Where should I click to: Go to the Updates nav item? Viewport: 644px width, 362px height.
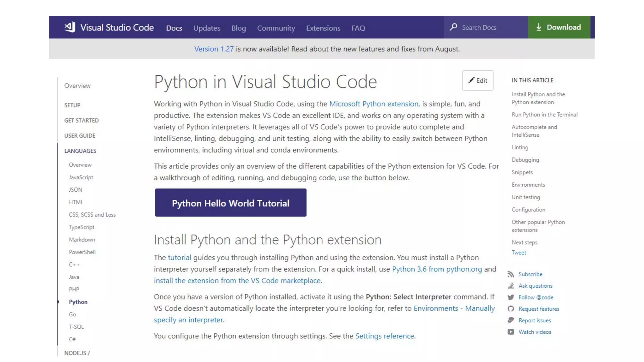pos(207,28)
